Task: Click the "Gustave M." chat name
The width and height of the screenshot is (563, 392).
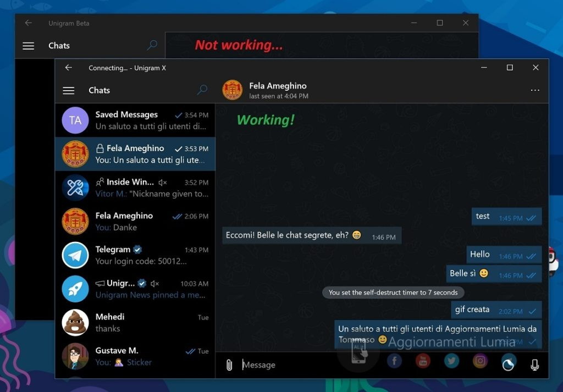Action: pos(117,351)
